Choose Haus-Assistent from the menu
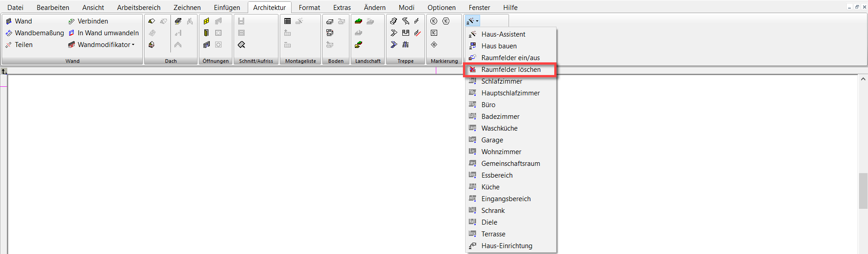This screenshot has width=868, height=254. click(x=511, y=34)
